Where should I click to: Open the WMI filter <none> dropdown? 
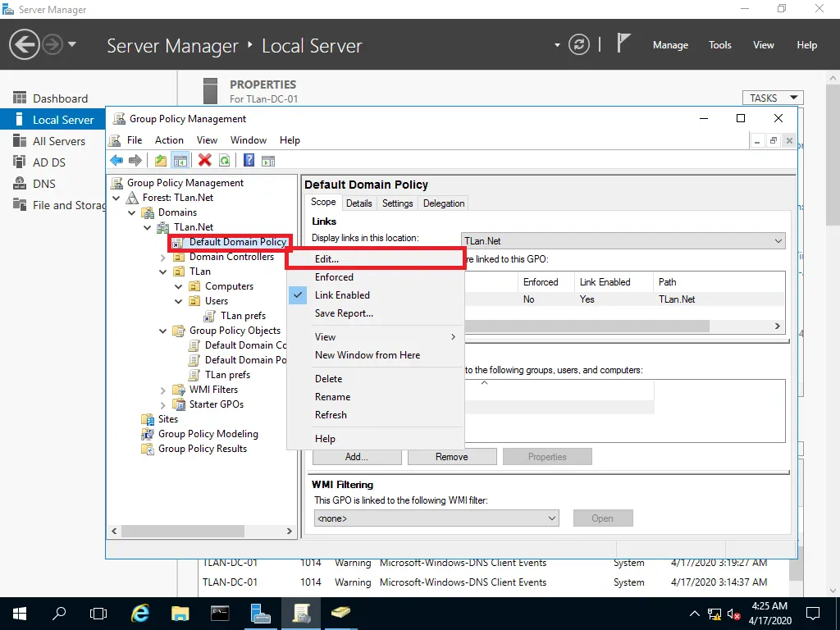(436, 518)
